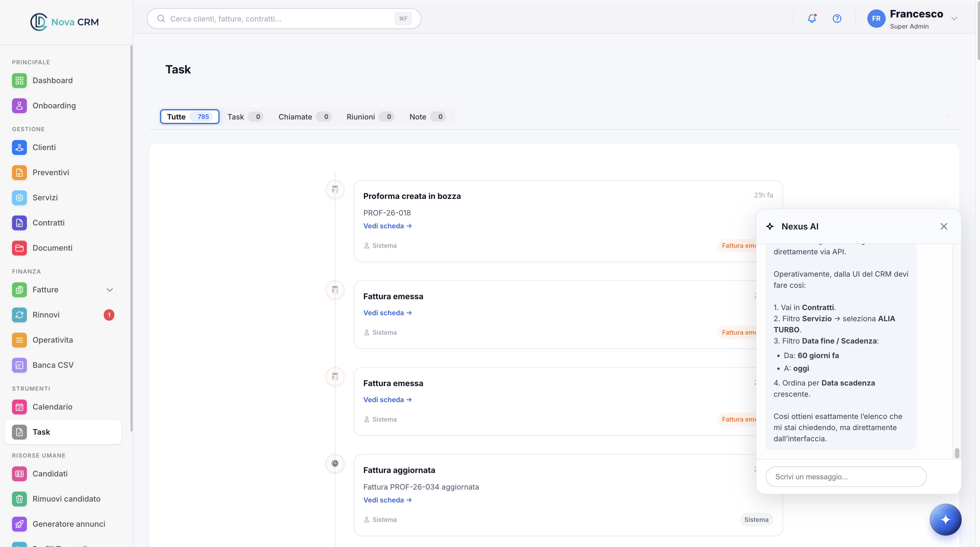Switch to the Note tab
This screenshot has height=547, width=980.
coord(427,116)
